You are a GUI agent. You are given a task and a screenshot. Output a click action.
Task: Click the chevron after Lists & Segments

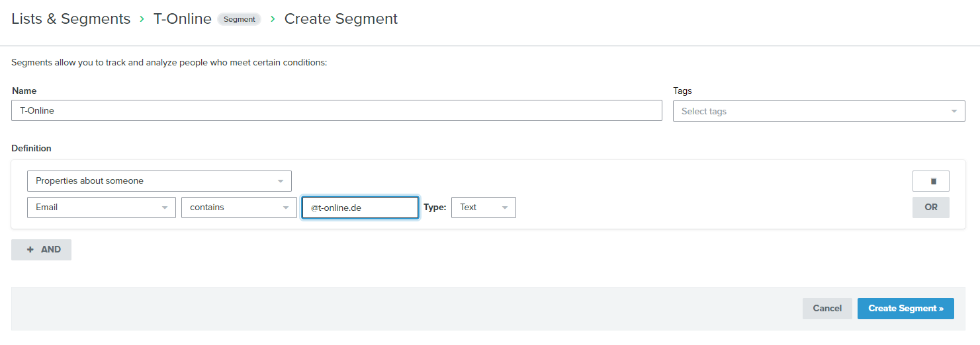point(142,19)
